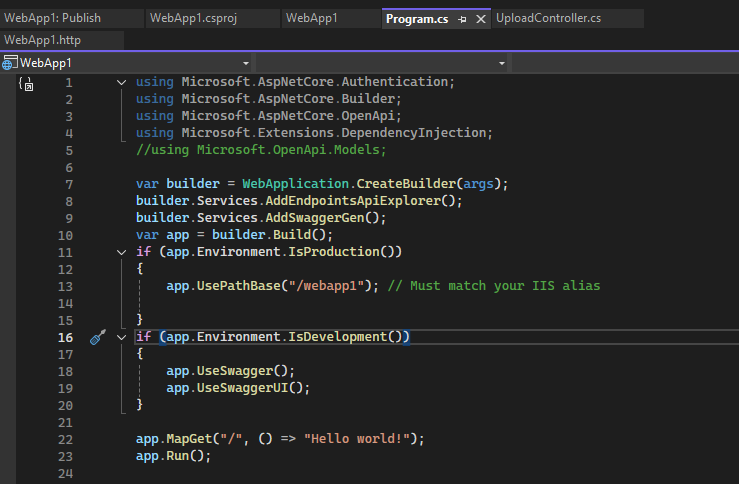Click the word WebApplication on line 7
739x484 pixels.
[x=296, y=184]
